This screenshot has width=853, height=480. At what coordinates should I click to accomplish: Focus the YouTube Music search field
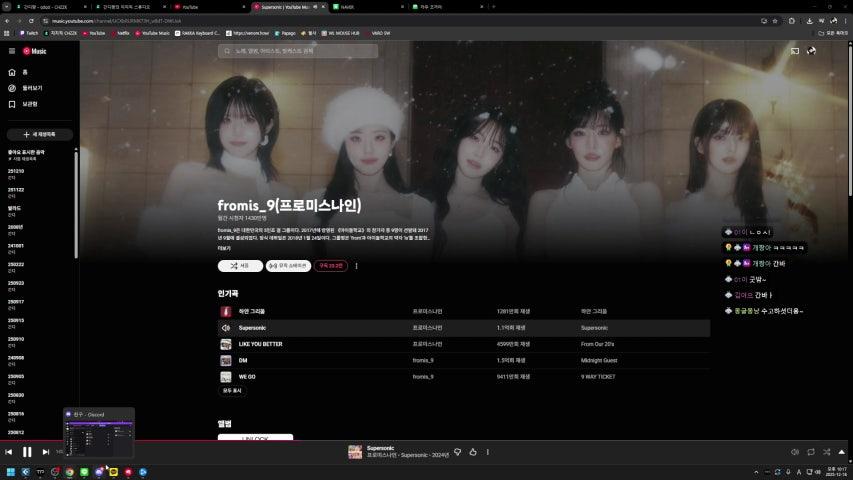point(298,51)
